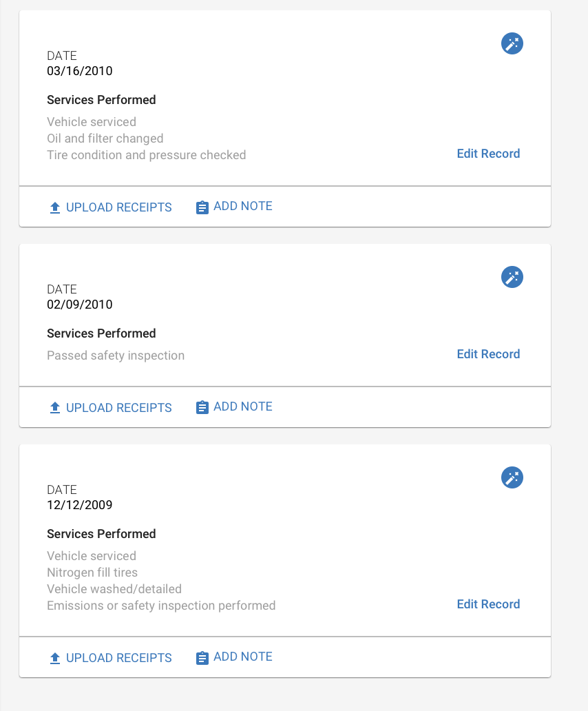This screenshot has height=711, width=588.
Task: Click the upload arrow icon in 03/16/2010 card
Action: [55, 207]
